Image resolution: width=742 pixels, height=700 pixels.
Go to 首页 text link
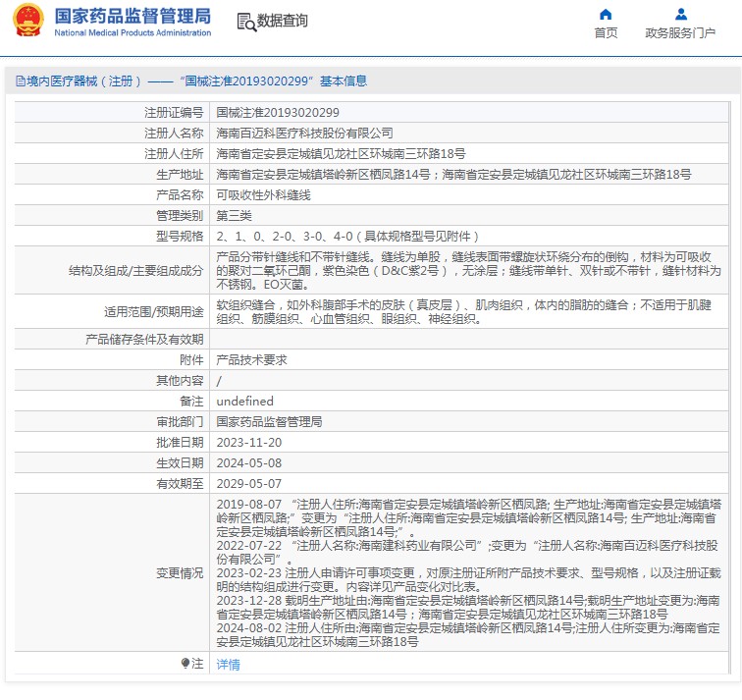606,33
